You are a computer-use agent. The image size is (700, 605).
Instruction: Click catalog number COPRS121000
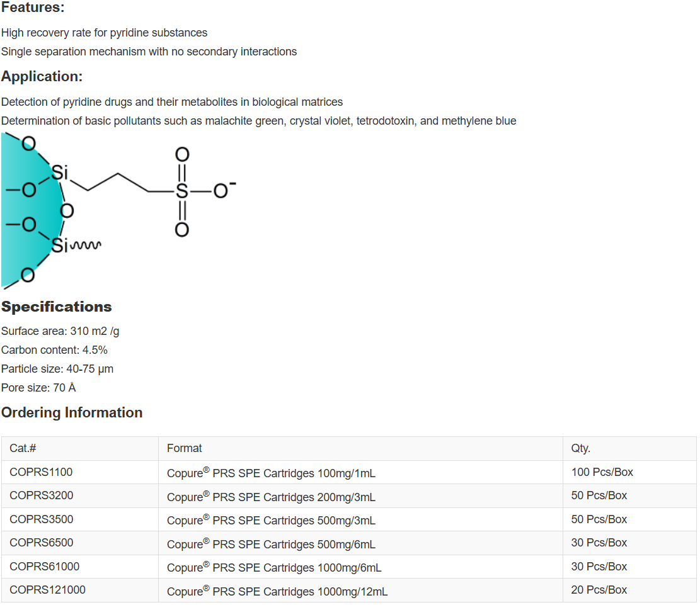click(x=47, y=590)
